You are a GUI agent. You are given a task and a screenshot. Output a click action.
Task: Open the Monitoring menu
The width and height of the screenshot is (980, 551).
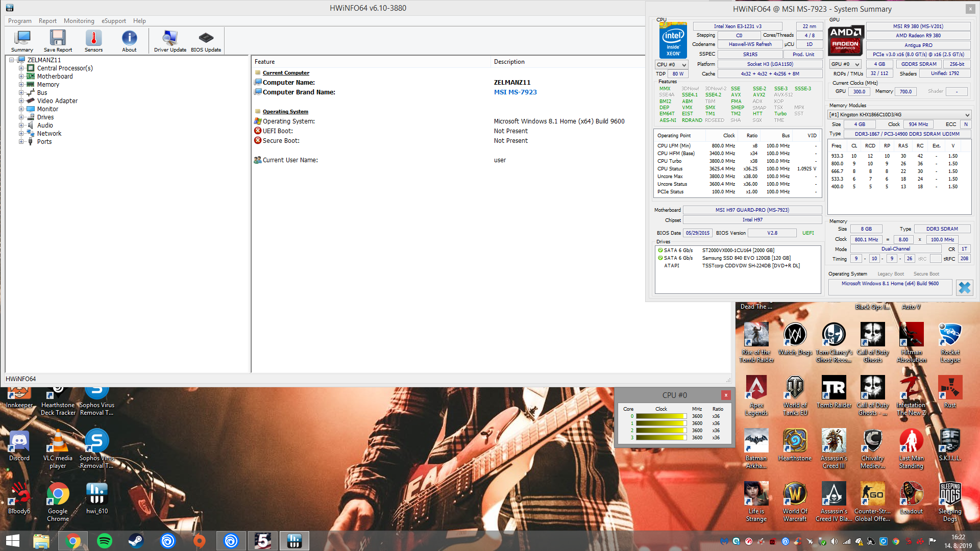79,21
